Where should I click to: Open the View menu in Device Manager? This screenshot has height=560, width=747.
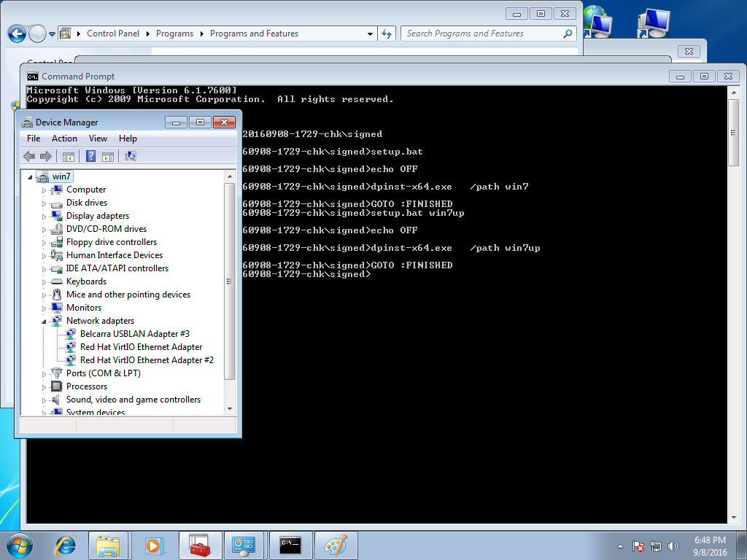pos(98,139)
